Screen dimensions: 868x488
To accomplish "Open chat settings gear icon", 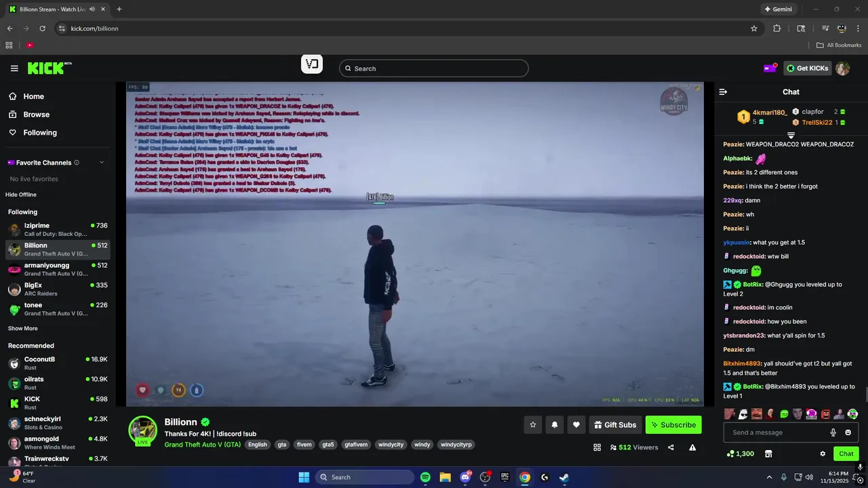I will point(823,453).
